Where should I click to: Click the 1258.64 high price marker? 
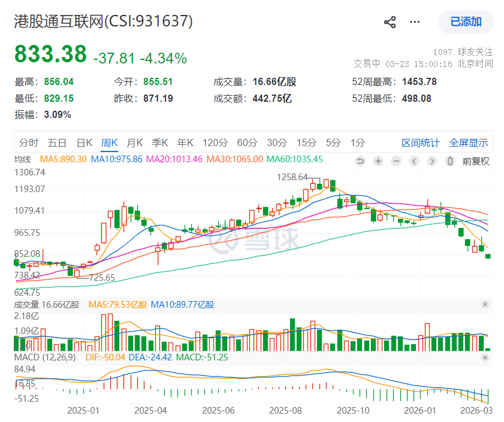click(x=292, y=177)
